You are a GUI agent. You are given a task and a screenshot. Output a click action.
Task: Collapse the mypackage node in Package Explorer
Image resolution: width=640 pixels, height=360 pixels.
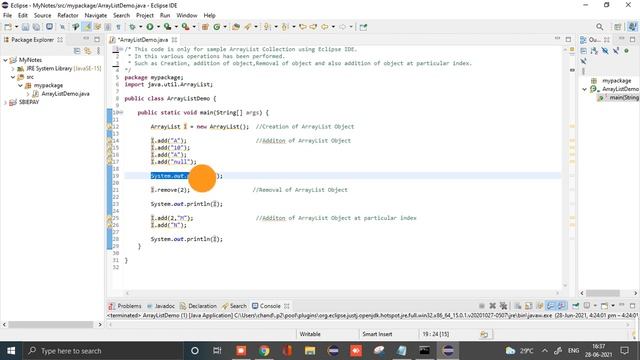(x=20, y=85)
